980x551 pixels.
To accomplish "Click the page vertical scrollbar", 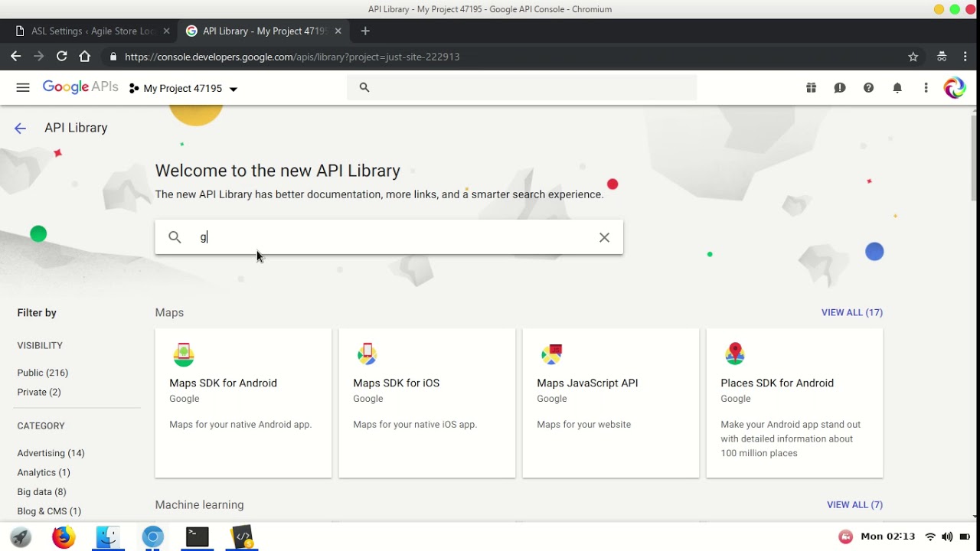I will (974, 158).
